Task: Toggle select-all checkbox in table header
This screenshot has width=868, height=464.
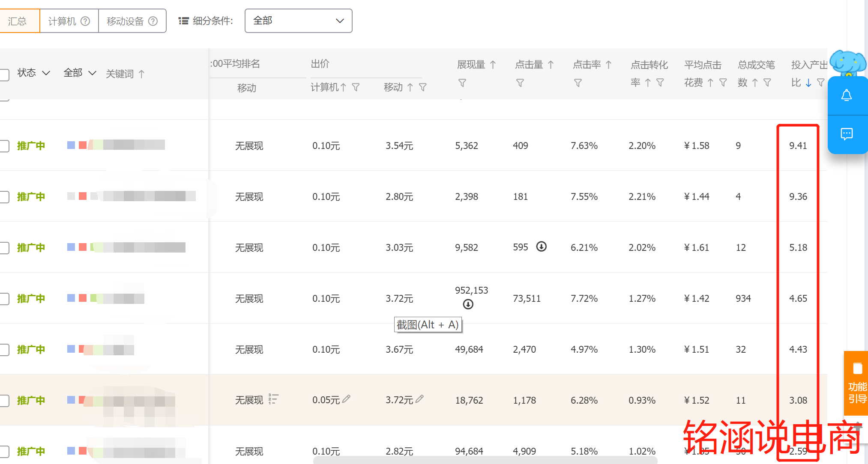Action: [4, 75]
